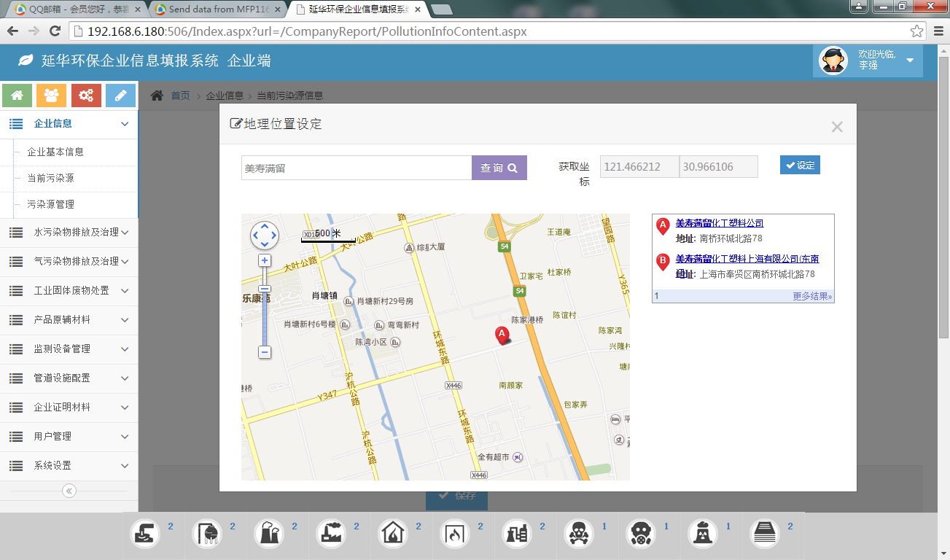
Task: Click the 更多结果 link in results
Action: (x=812, y=296)
